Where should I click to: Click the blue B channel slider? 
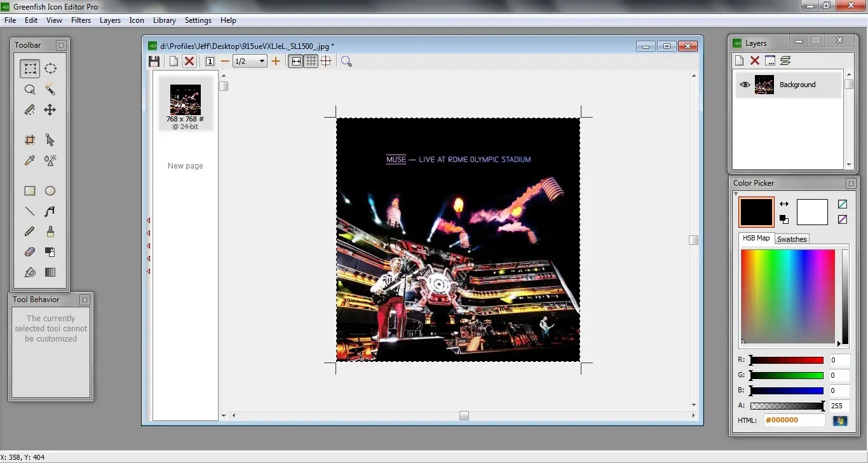[787, 390]
